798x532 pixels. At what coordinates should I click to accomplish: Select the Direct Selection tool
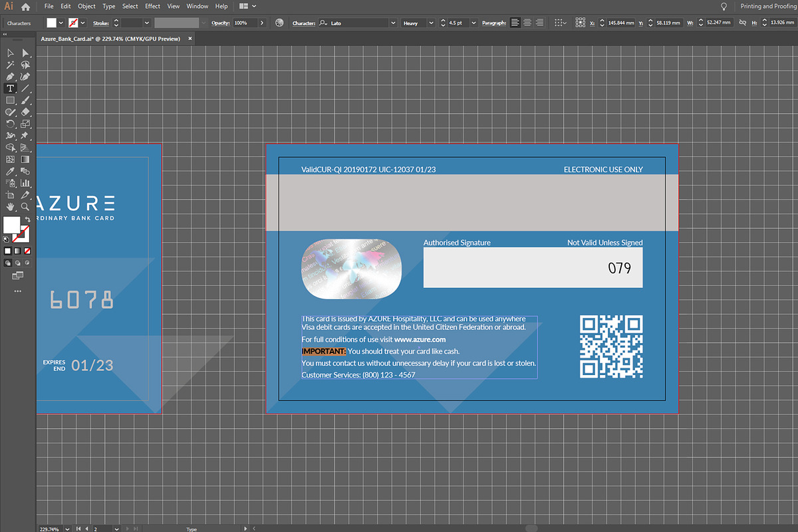[x=25, y=53]
